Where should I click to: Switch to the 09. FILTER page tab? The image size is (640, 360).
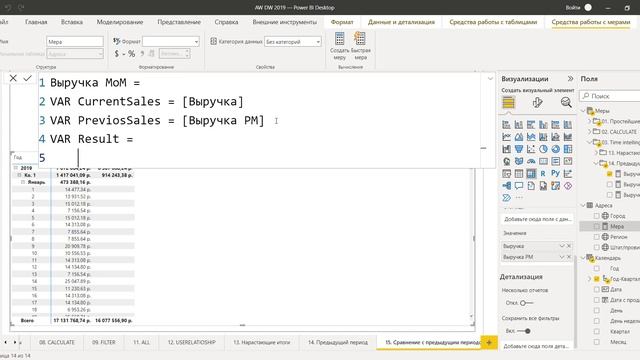(x=104, y=342)
